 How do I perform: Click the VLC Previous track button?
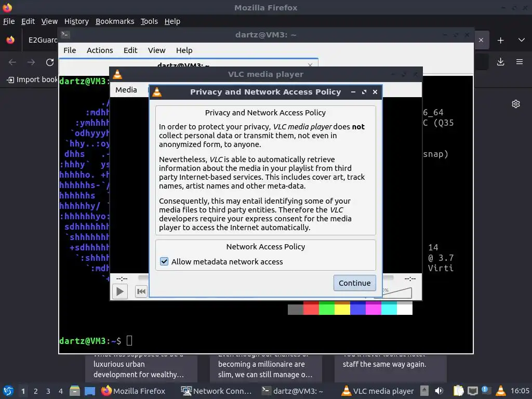click(141, 291)
